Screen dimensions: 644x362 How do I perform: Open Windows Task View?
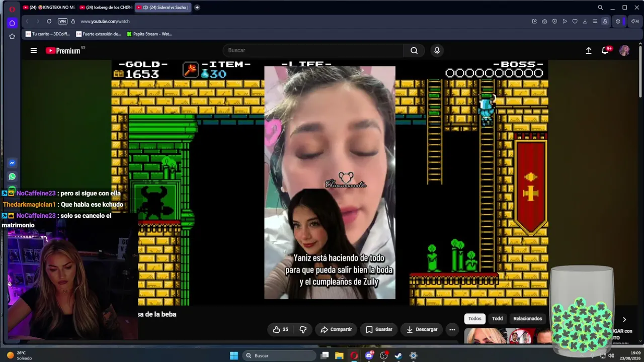pos(325,355)
